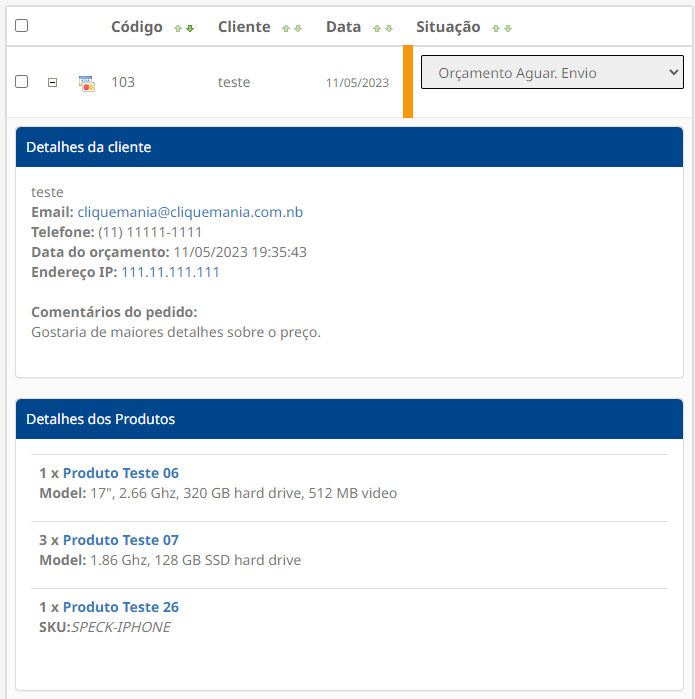Screen dimensions: 695x699
Task: Sort Situação column ascending arrow
Action: point(496,29)
